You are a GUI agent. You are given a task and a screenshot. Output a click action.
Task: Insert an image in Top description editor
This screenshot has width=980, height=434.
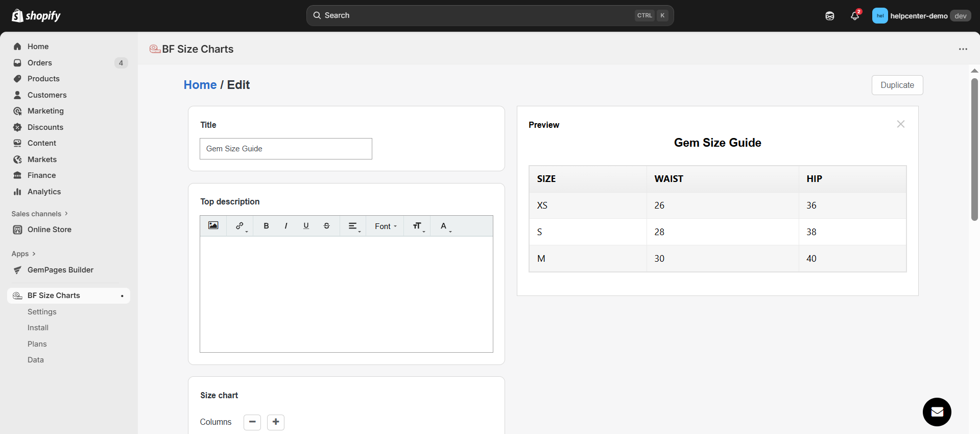tap(213, 226)
